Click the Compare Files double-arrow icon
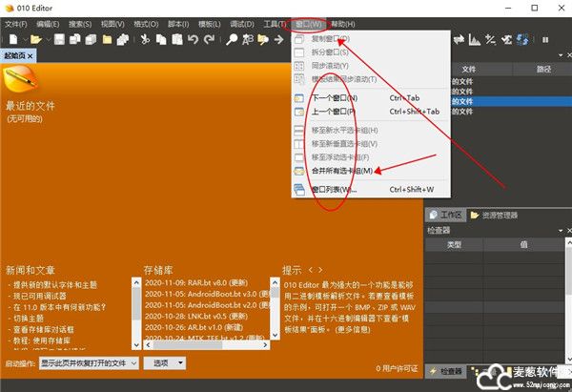Viewport: 572px width, 392px height. pyautogui.click(x=459, y=39)
